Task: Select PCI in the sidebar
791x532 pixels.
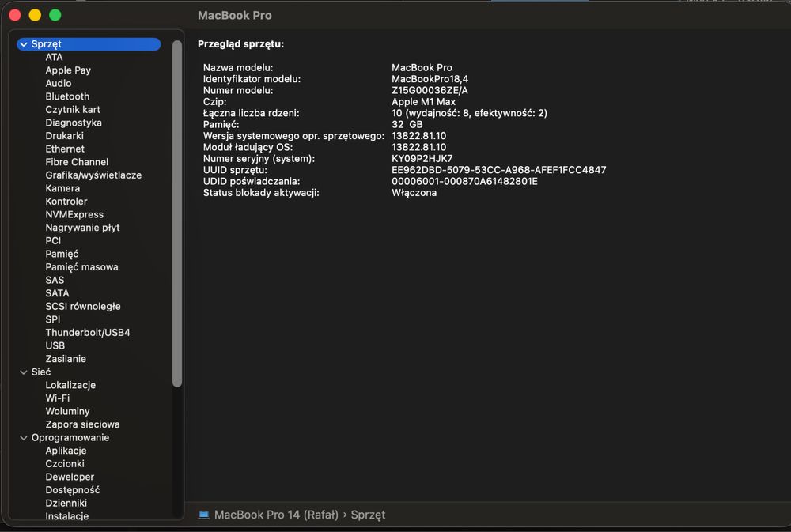Action: pyautogui.click(x=53, y=240)
